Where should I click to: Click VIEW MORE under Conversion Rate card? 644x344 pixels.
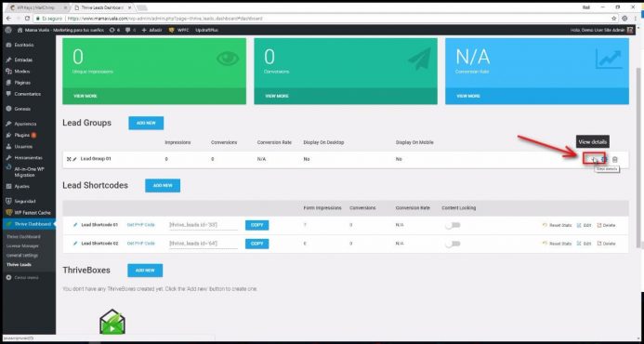(x=468, y=96)
